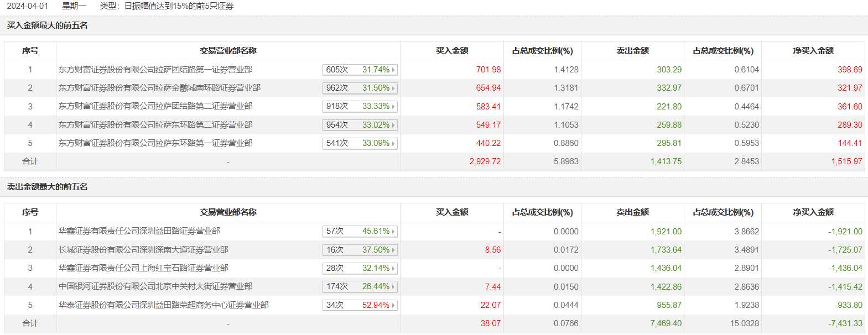Viewport: 868px width, 335px height.
Task: Open 长城证券深圳深南大道证券营业部 link
Action: pos(143,250)
